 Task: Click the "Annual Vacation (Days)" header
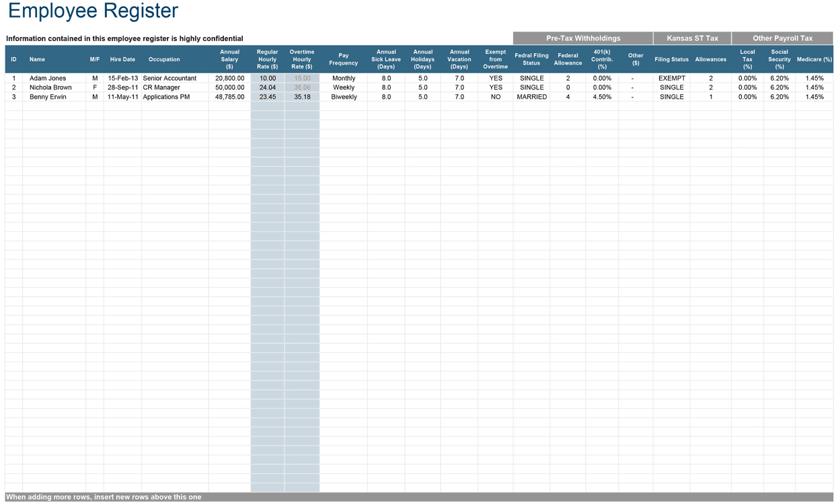point(459,59)
